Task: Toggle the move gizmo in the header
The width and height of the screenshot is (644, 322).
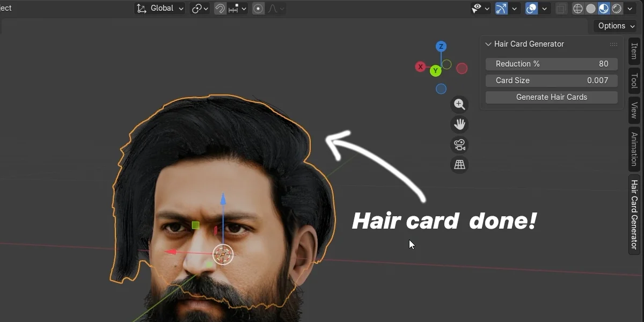Action: pyautogui.click(x=501, y=8)
